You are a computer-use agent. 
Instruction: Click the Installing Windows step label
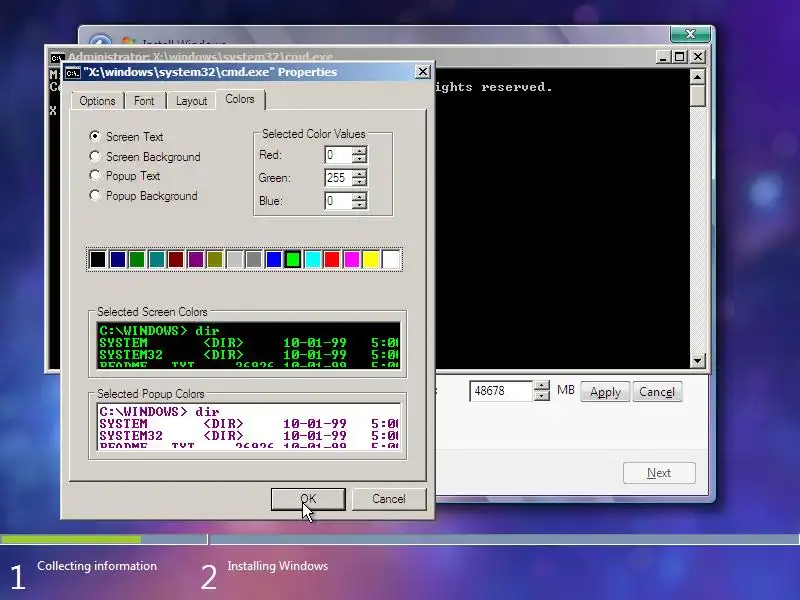pos(278,566)
